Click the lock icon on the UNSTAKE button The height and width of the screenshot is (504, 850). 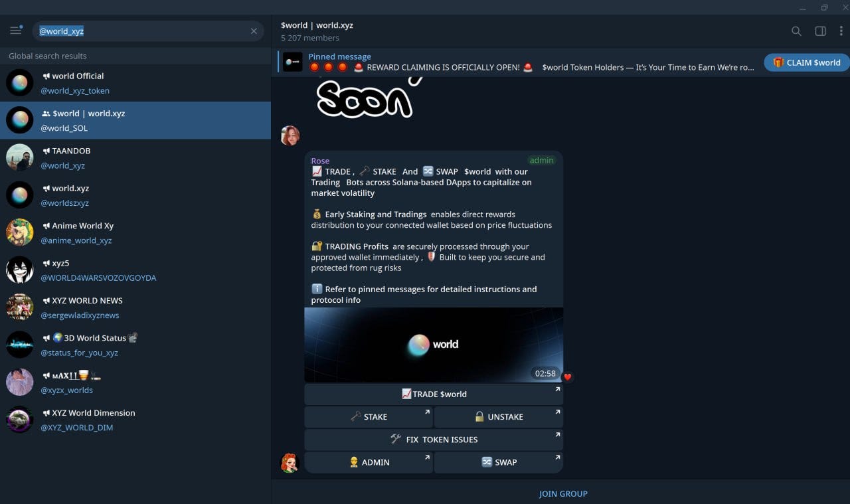coord(479,417)
